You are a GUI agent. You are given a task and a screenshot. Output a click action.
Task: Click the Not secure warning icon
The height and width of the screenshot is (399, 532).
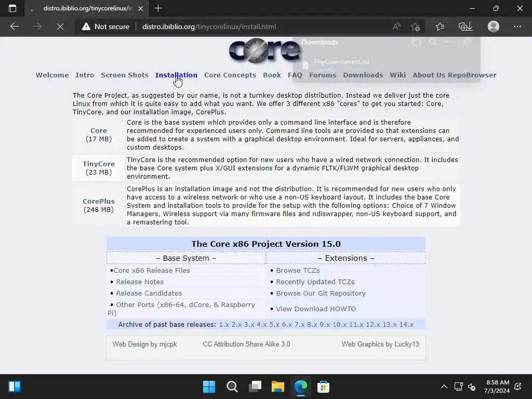(86, 26)
